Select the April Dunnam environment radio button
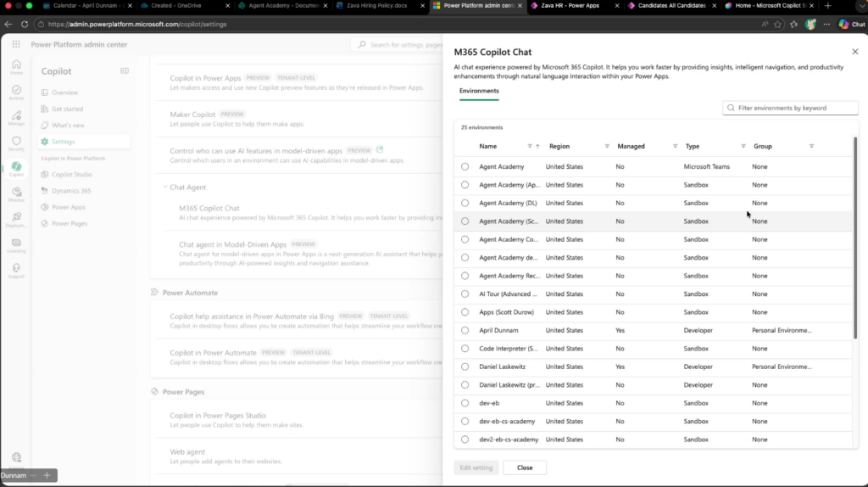The width and height of the screenshot is (868, 487). (465, 330)
